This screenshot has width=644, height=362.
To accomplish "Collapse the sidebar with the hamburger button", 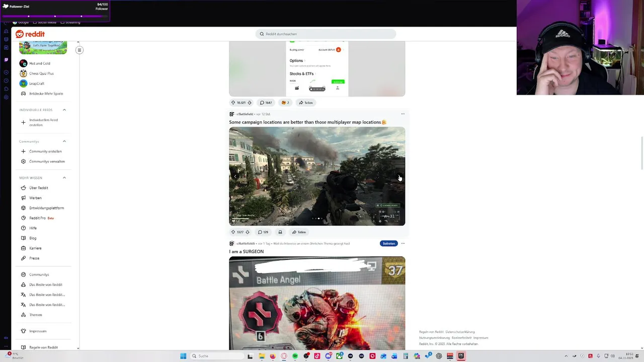I will click(79, 50).
